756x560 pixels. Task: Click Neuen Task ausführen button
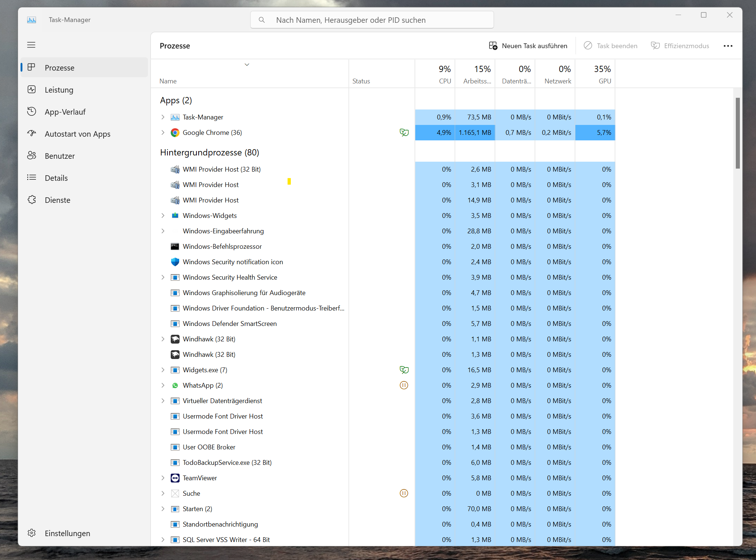(x=528, y=46)
